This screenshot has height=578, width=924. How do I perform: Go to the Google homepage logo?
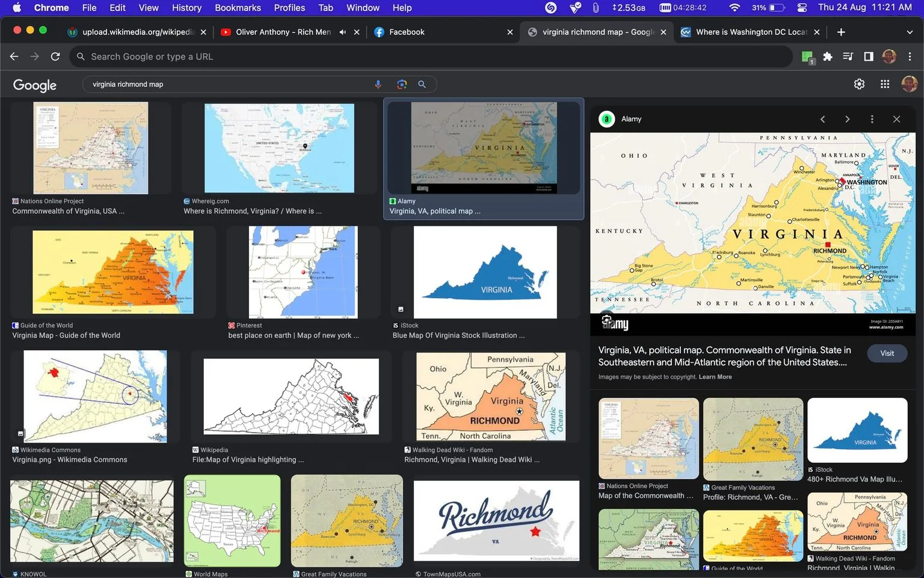coord(35,85)
